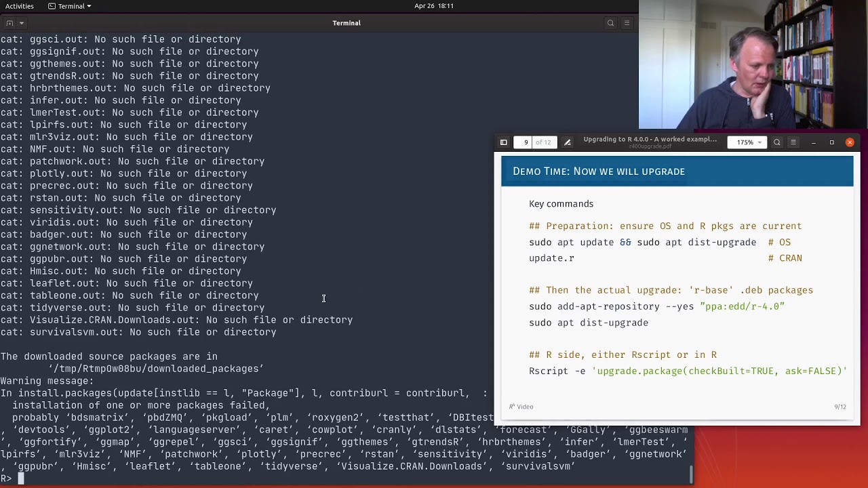Click the 'update.r' text in the slide
This screenshot has height=488, width=868.
(x=551, y=258)
